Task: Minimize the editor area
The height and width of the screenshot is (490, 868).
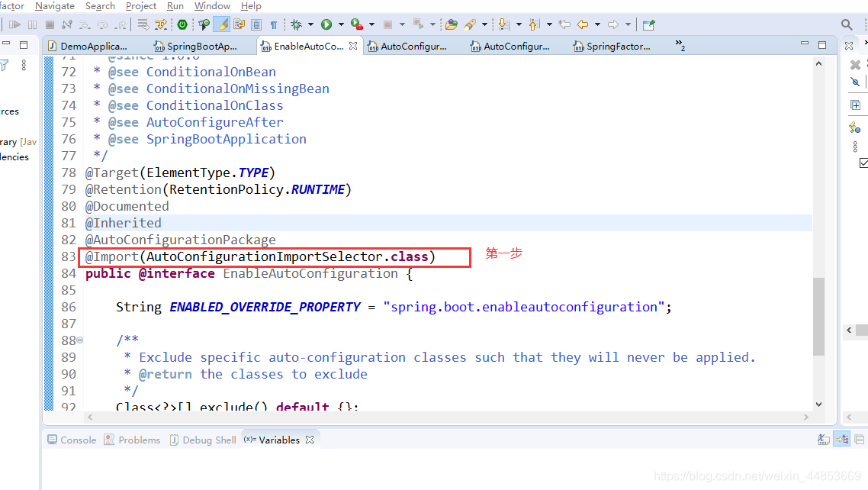Action: click(805, 44)
